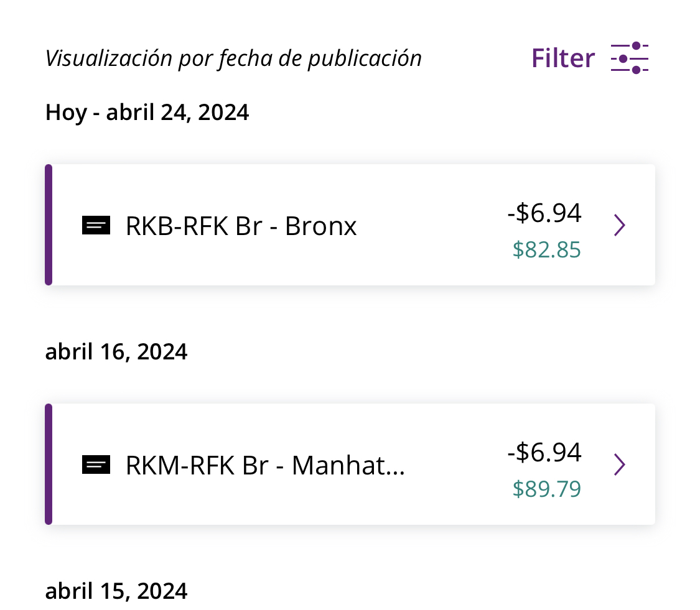This screenshot has width=700, height=610.
Task: Open the RKB-RFK Br - Bronx transaction
Action: [241, 226]
